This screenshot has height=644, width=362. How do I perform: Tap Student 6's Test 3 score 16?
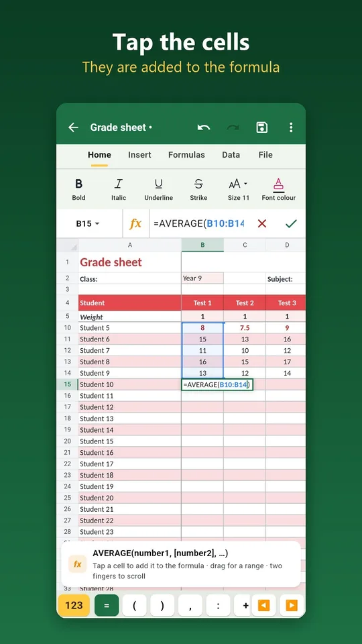tap(286, 339)
